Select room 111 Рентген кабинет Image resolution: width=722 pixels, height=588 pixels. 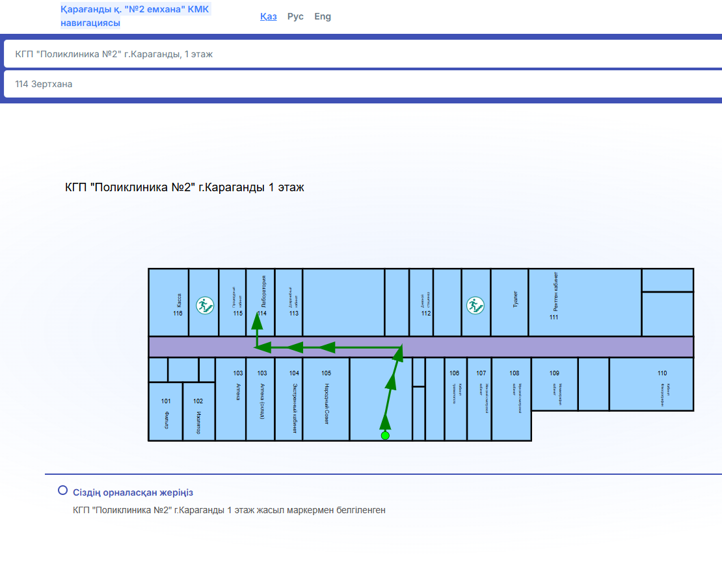(x=585, y=302)
